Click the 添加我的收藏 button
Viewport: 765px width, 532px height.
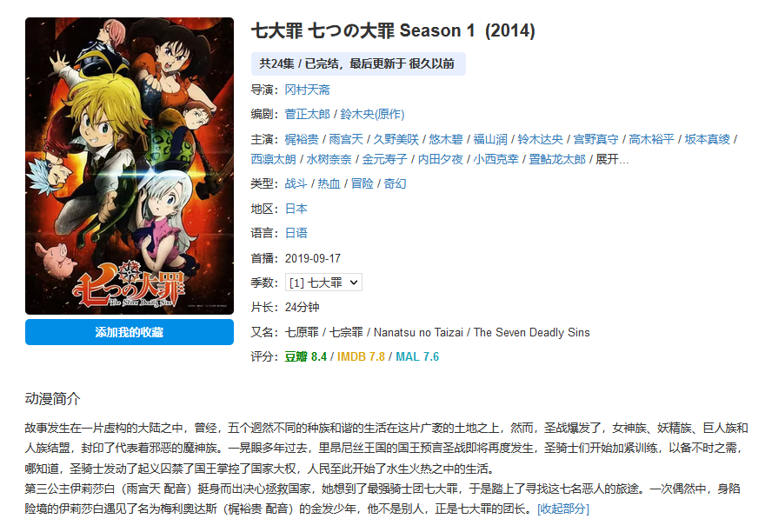pyautogui.click(x=130, y=332)
